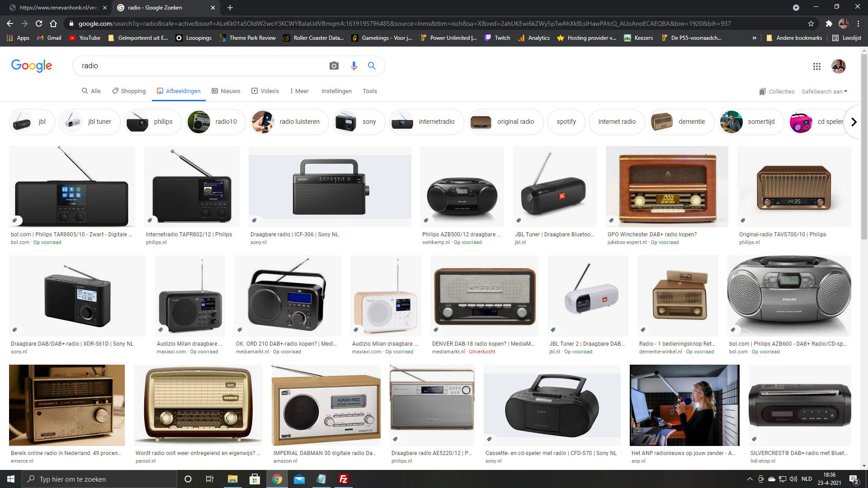Image resolution: width=868 pixels, height=488 pixels.
Task: Switch to renevanhonk.nl browser tab
Action: [58, 8]
